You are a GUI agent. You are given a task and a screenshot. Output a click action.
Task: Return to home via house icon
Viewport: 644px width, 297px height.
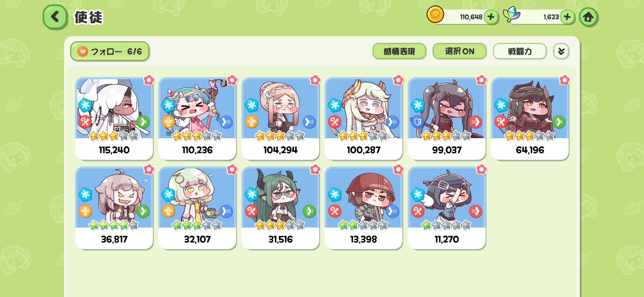588,17
